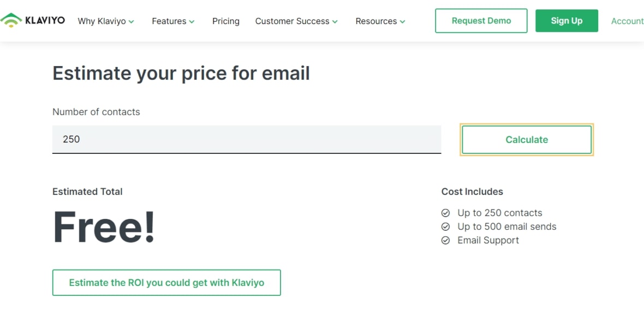Click the Klaviyo logo icon
This screenshot has height=310, width=644.
[11, 21]
